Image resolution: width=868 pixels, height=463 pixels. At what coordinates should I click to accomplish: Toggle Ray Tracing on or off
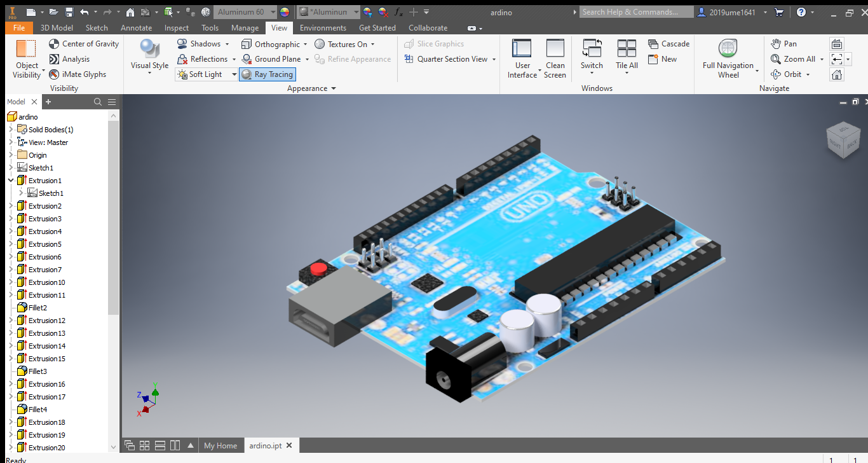point(267,74)
